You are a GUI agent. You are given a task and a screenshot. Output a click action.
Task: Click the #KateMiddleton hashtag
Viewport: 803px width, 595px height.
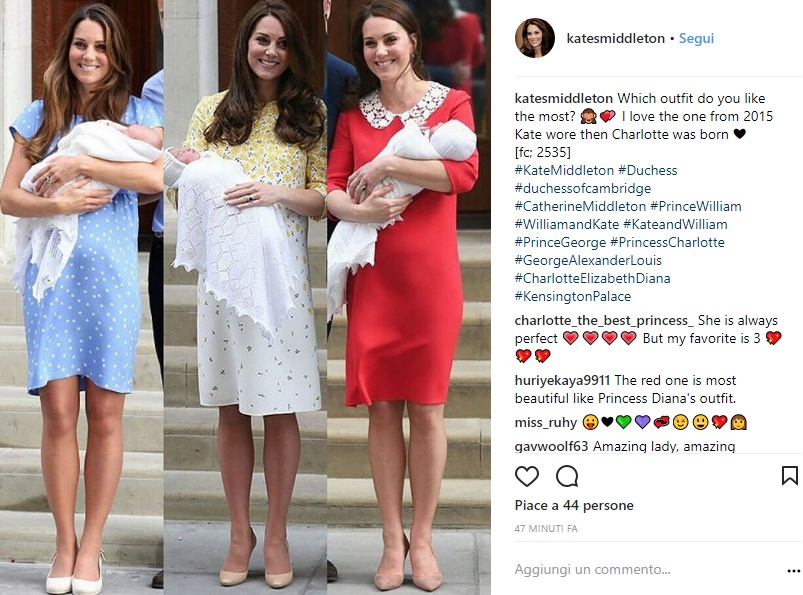564,171
